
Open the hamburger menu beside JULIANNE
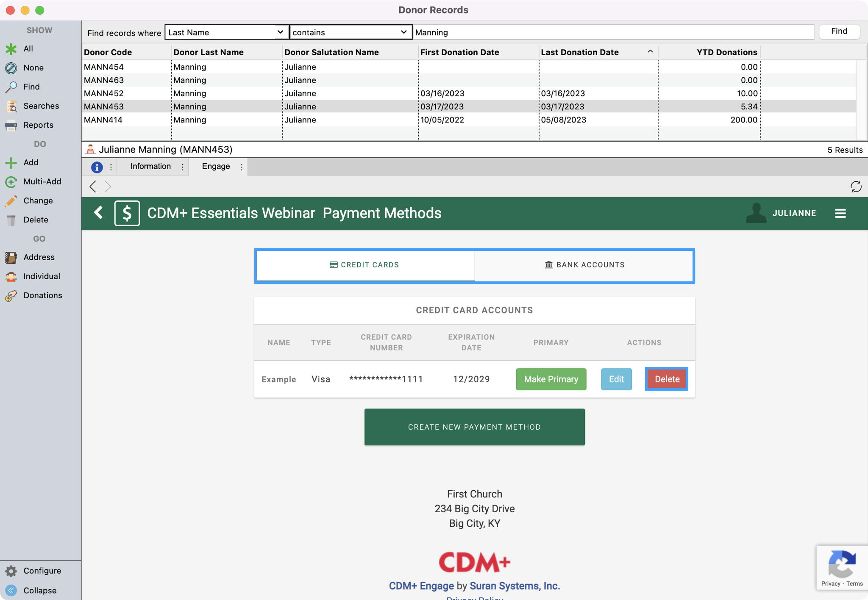[840, 213]
